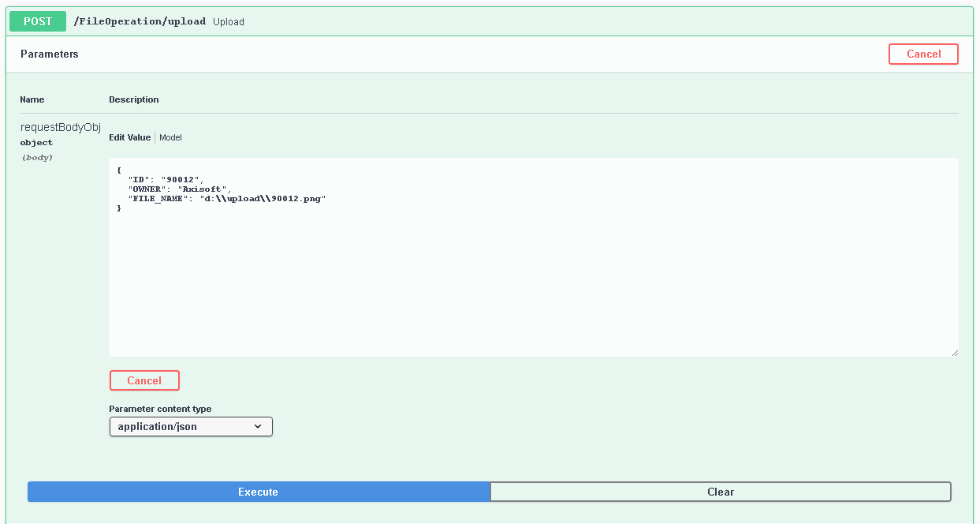This screenshot has width=980, height=524.
Task: Click the green POST method badge
Action: tap(38, 21)
